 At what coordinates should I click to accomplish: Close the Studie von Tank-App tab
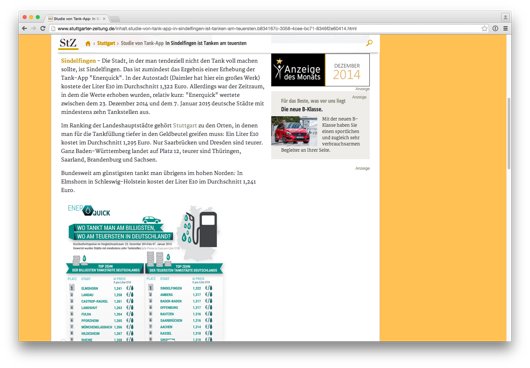tap(104, 19)
